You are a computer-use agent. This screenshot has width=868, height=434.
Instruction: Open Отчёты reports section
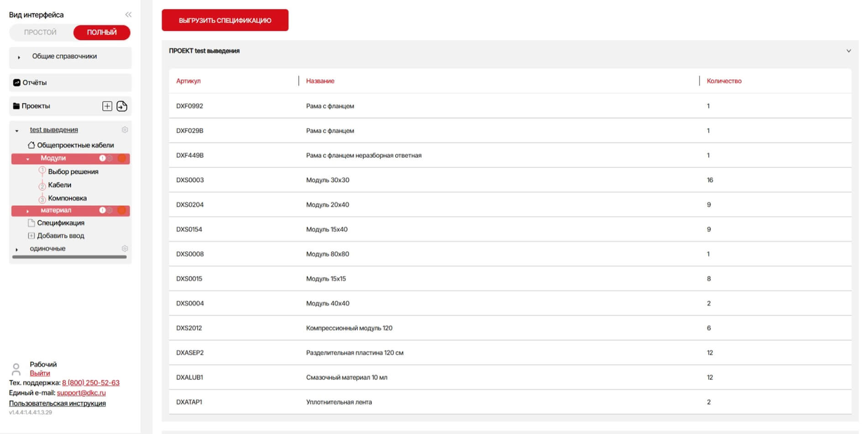(70, 83)
